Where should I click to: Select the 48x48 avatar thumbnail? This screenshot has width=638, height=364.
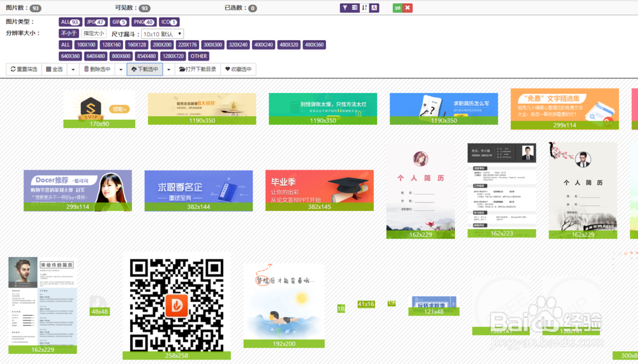pos(100,305)
